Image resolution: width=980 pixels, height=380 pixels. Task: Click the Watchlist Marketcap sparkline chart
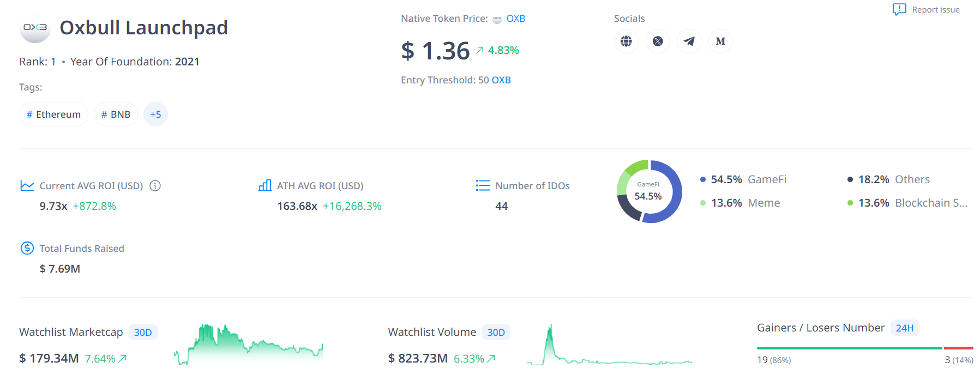248,345
